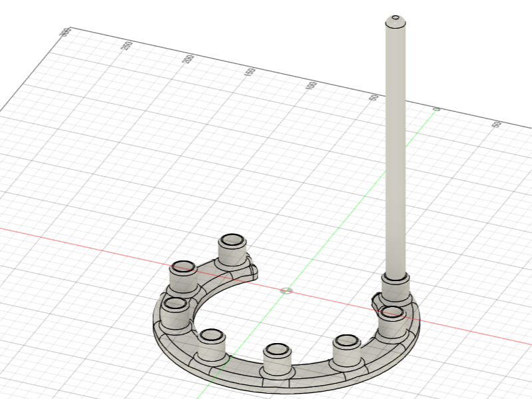Click the "200" grid scale label

click(188, 59)
